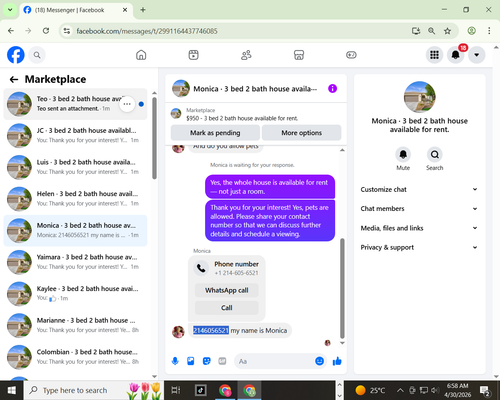
Task: Expand the Customize chat section
Action: click(419, 189)
